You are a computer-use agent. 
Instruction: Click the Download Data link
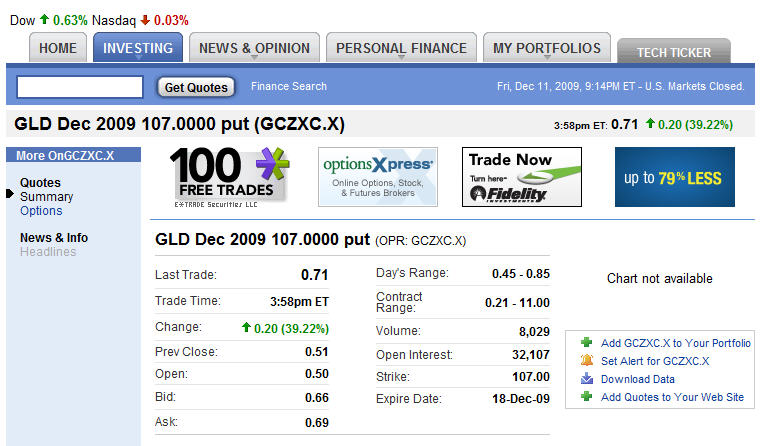click(x=638, y=379)
